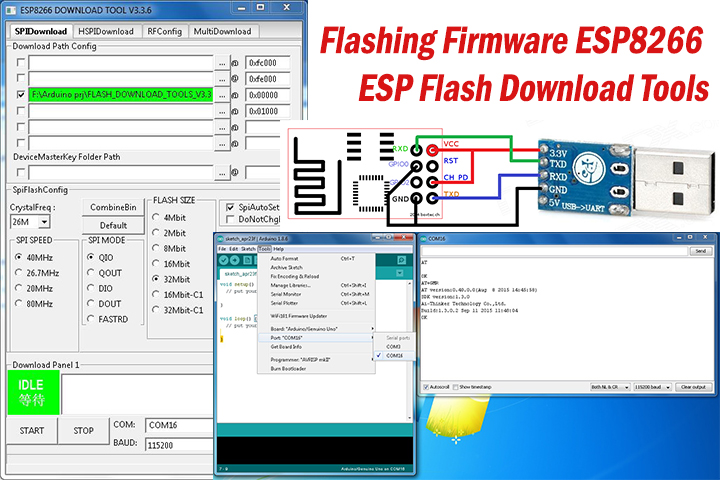Click the green firmware path field
This screenshot has width=720, height=480.
point(121,95)
